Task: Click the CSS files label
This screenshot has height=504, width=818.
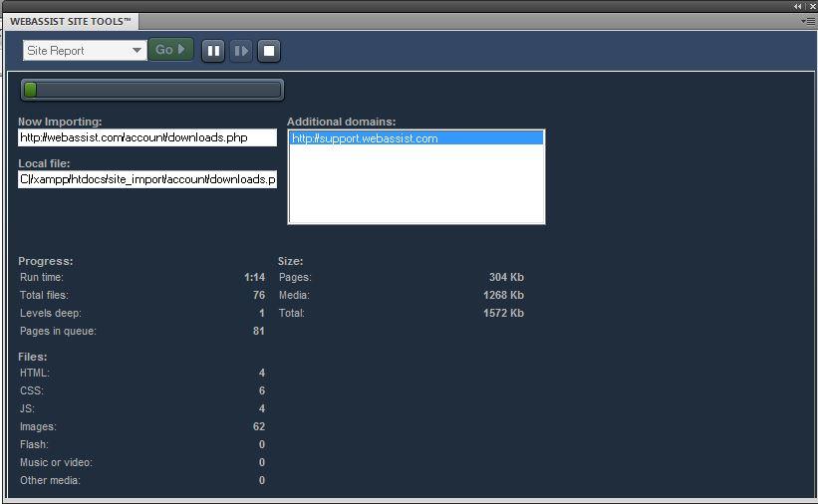Action: point(32,390)
